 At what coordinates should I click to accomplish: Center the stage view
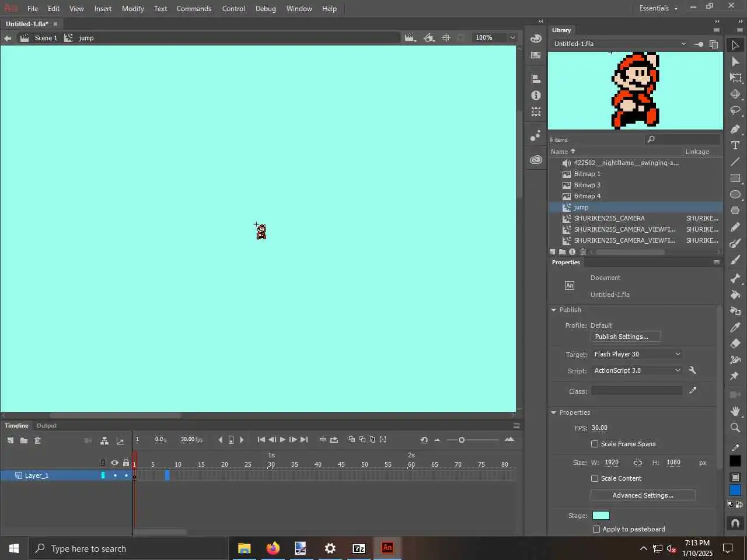tap(446, 37)
